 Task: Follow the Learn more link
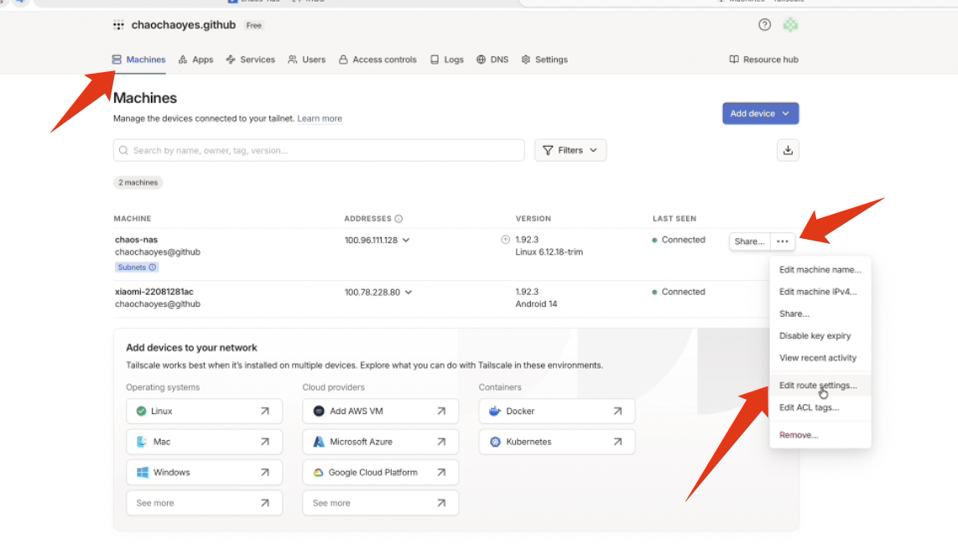coord(320,119)
